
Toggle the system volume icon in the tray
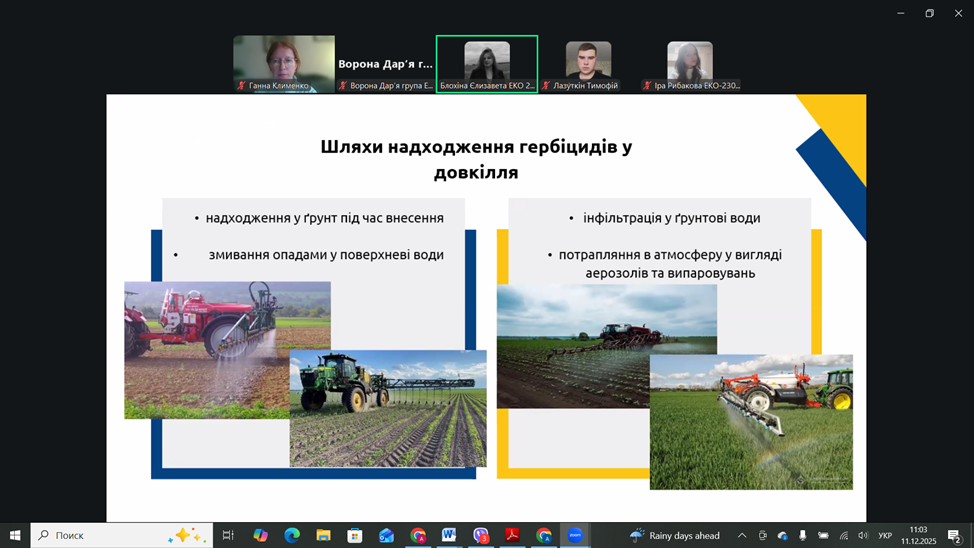863,536
